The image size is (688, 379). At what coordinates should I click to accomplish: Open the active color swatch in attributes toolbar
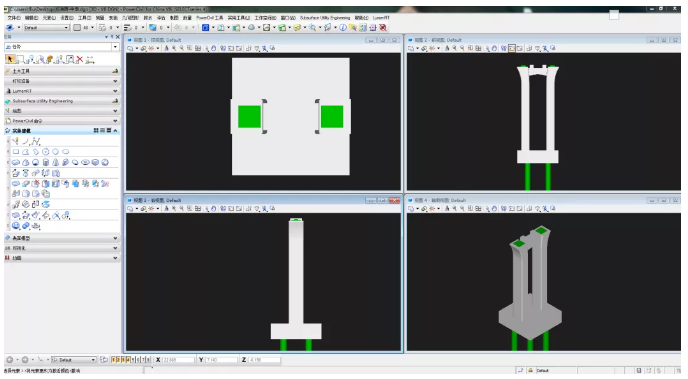(x=77, y=28)
